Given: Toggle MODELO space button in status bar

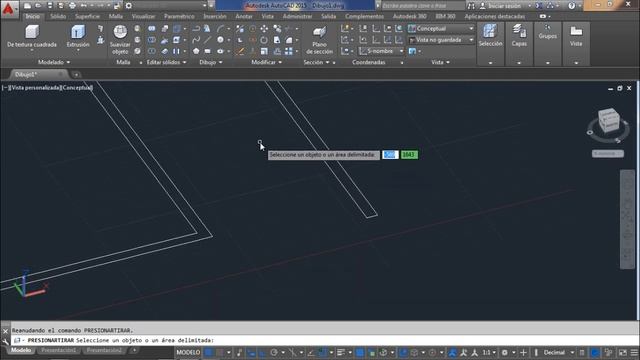Looking at the screenshot, I should [x=188, y=352].
